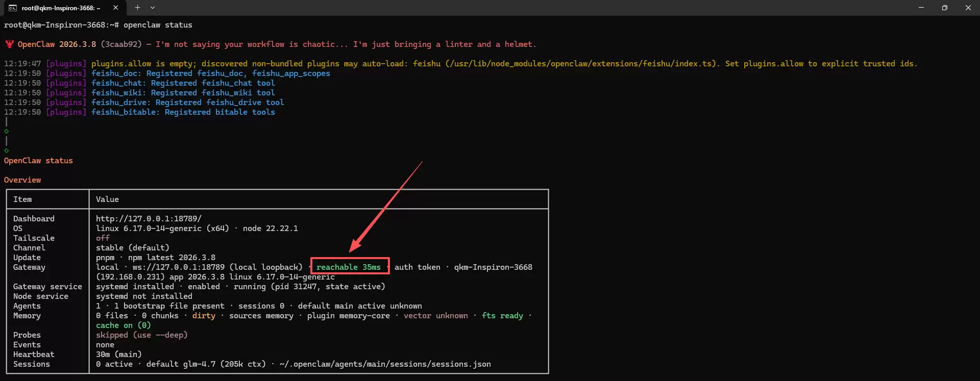Image resolution: width=980 pixels, height=381 pixels.
Task: Click the 'vector unknown' text
Action: [x=436, y=316]
